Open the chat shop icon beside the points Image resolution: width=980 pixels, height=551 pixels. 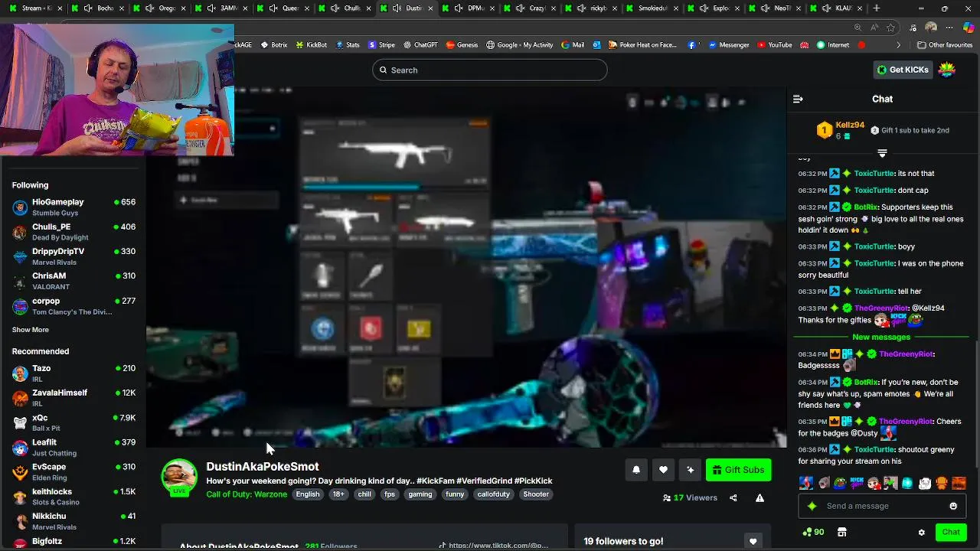(841, 532)
